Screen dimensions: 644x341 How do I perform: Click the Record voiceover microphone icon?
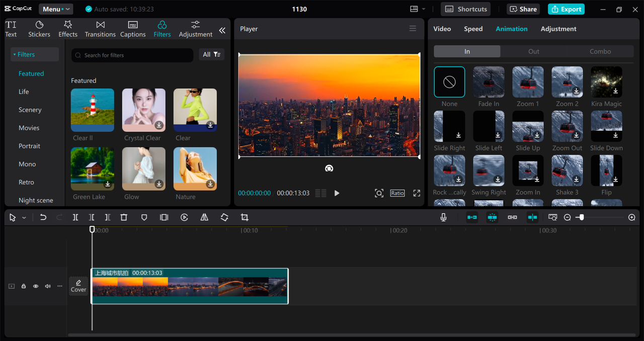tap(443, 217)
